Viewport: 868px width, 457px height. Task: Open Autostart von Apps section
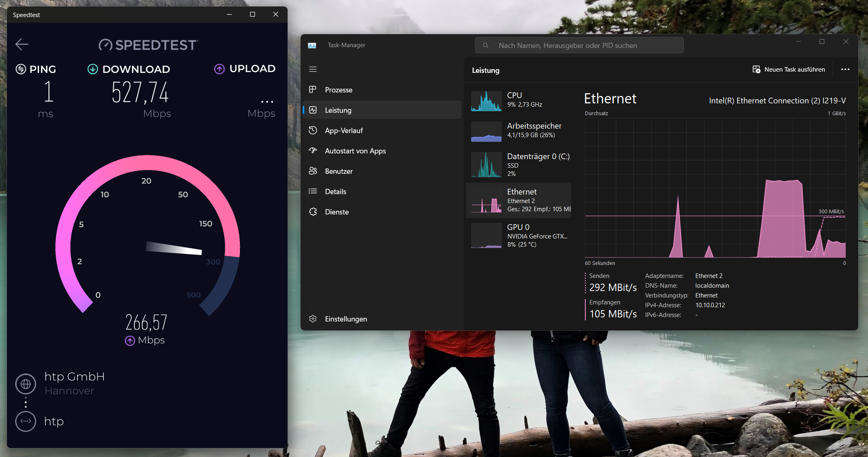pyautogui.click(x=355, y=151)
